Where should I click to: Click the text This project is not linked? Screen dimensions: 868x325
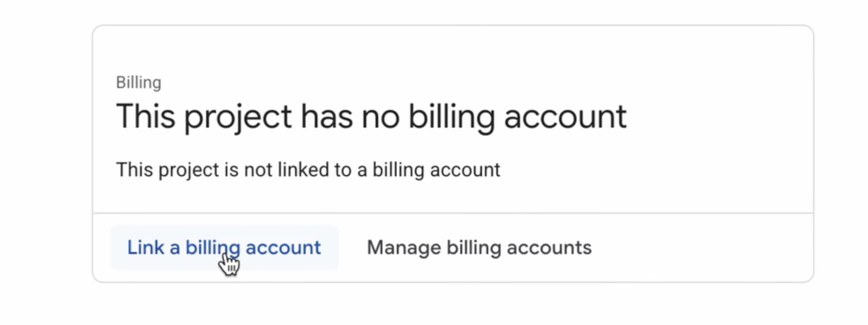(x=308, y=170)
